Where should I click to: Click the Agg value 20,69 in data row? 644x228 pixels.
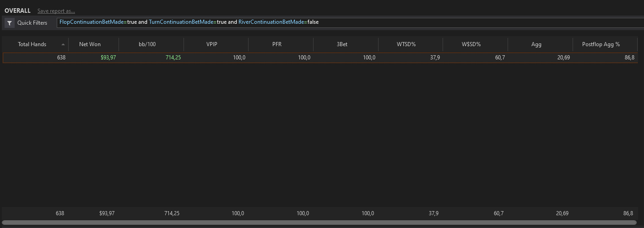563,58
